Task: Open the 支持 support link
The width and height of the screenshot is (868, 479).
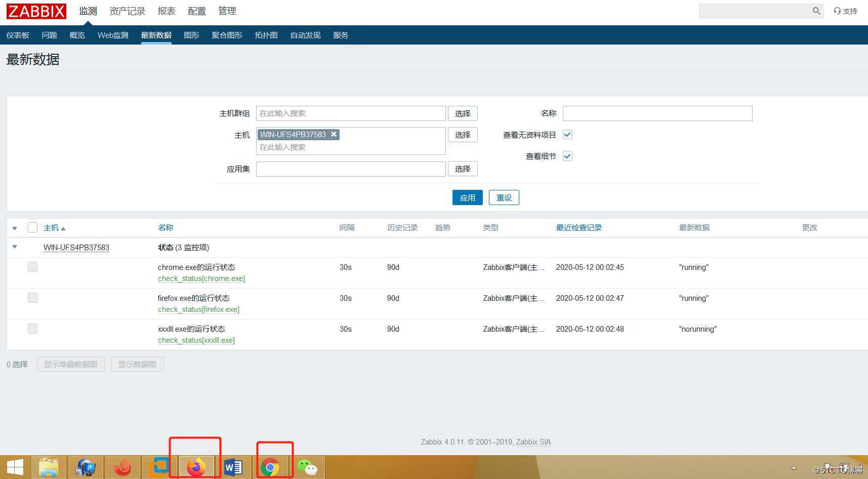Action: tap(845, 11)
